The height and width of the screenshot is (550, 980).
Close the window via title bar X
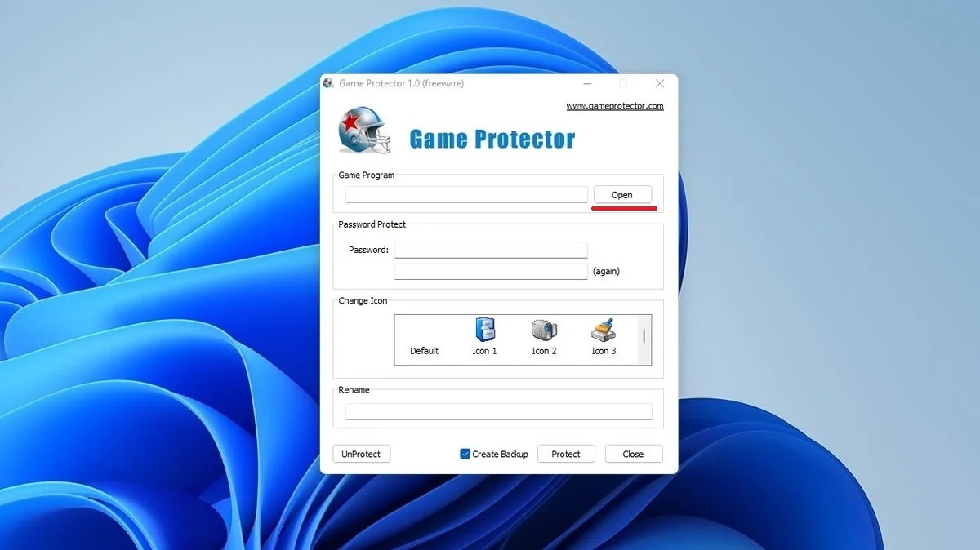(x=660, y=83)
